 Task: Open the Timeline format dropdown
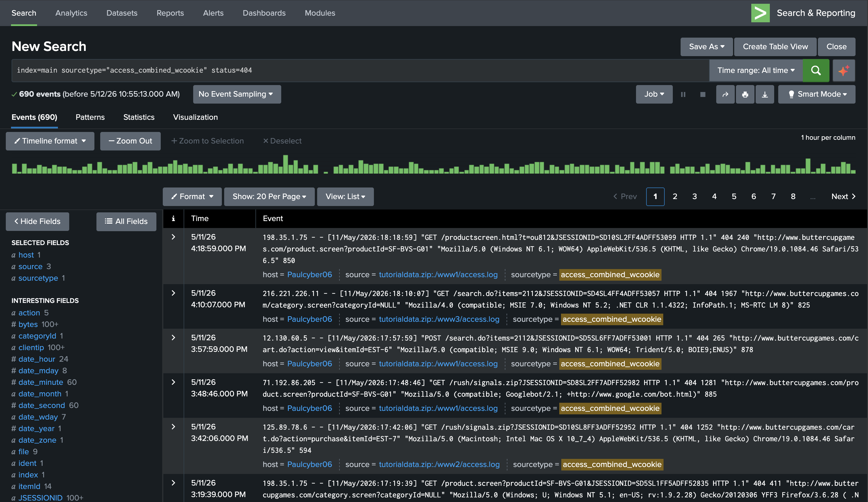coord(50,141)
